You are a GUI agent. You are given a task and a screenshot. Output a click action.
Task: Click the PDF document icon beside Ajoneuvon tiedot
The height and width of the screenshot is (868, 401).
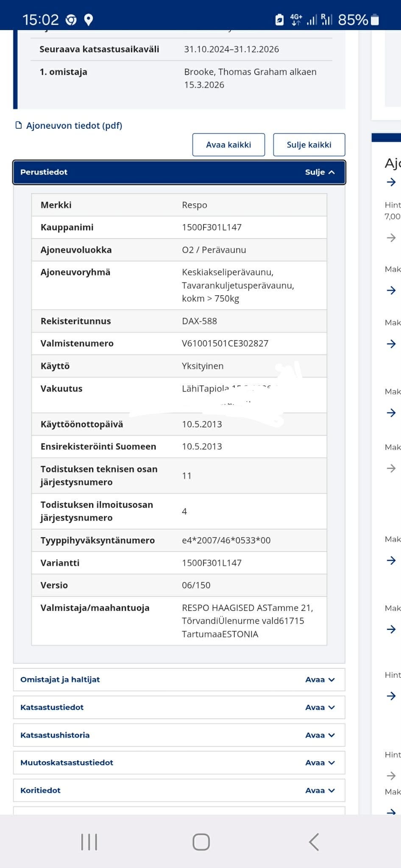click(19, 125)
